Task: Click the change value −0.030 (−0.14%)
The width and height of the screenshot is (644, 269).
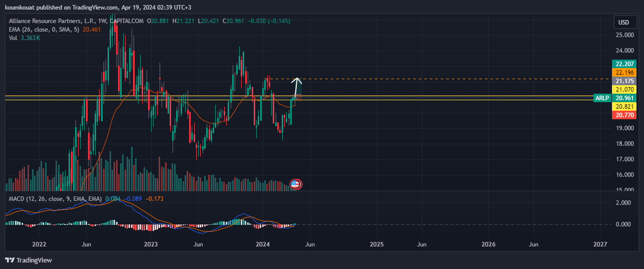Action: (x=269, y=21)
